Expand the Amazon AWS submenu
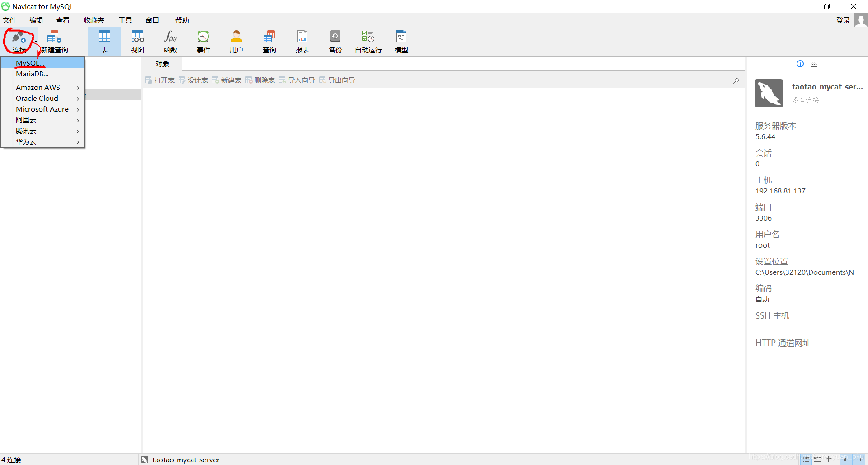 click(42, 87)
